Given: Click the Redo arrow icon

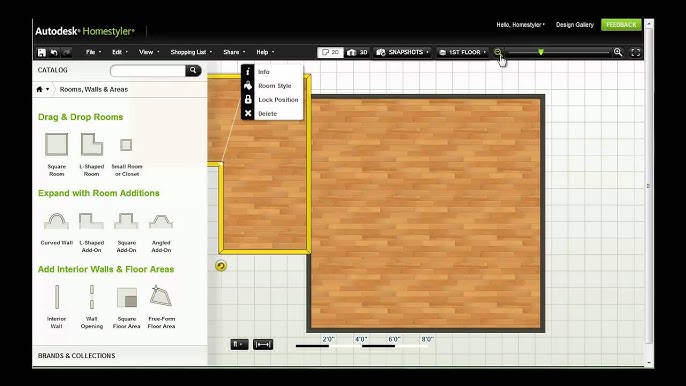Looking at the screenshot, I should point(66,53).
